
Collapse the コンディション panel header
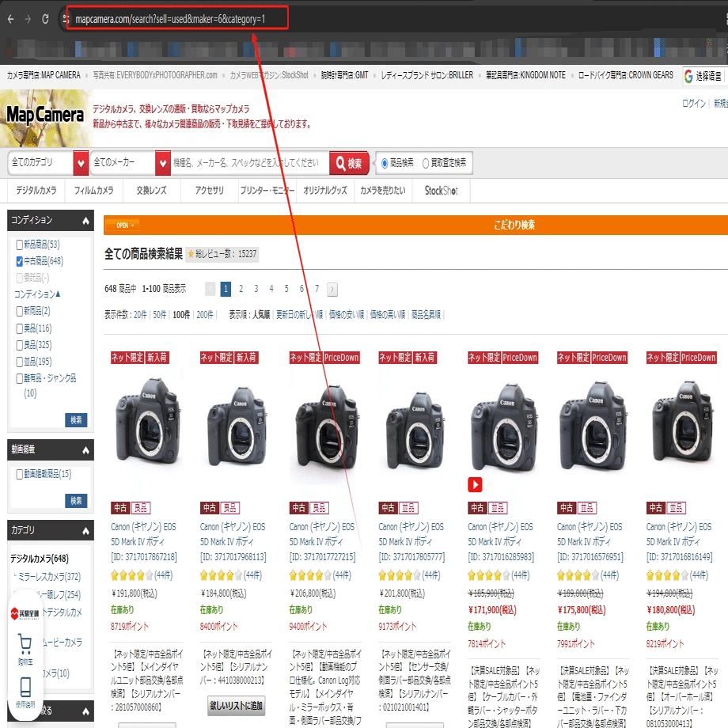coord(51,221)
